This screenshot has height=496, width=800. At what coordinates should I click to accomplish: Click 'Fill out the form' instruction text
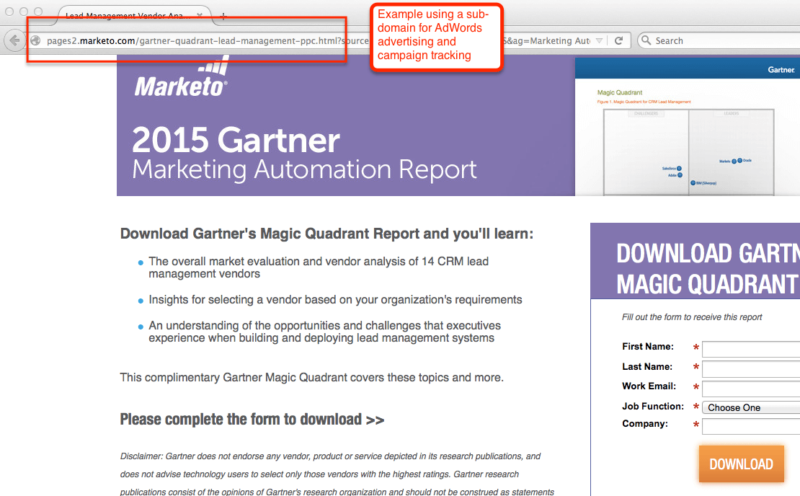(x=691, y=317)
